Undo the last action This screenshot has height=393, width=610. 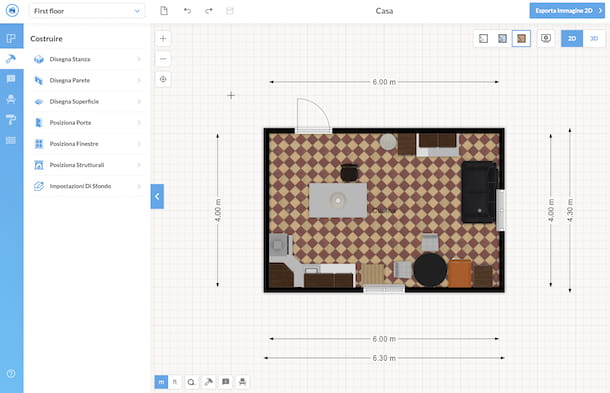click(187, 11)
